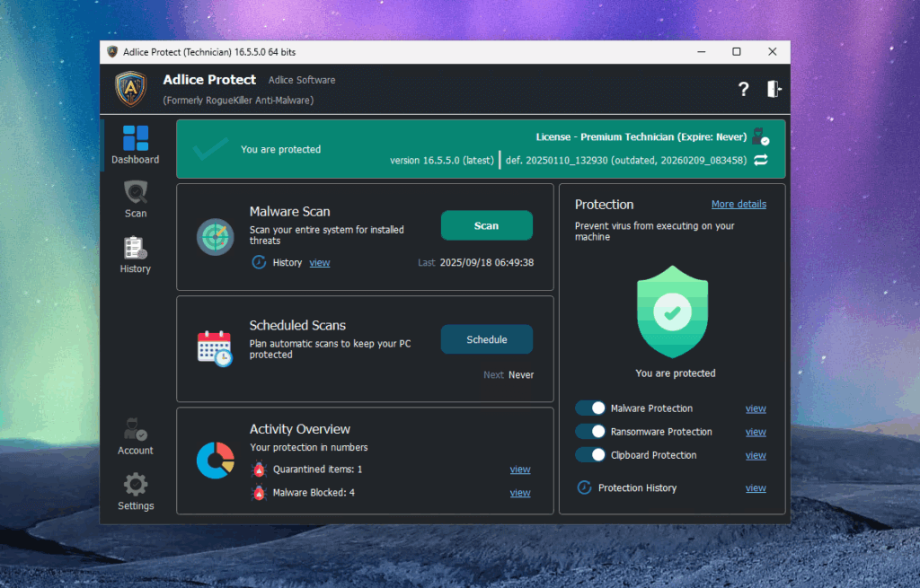
Task: Go to the Account section
Action: coord(136,436)
